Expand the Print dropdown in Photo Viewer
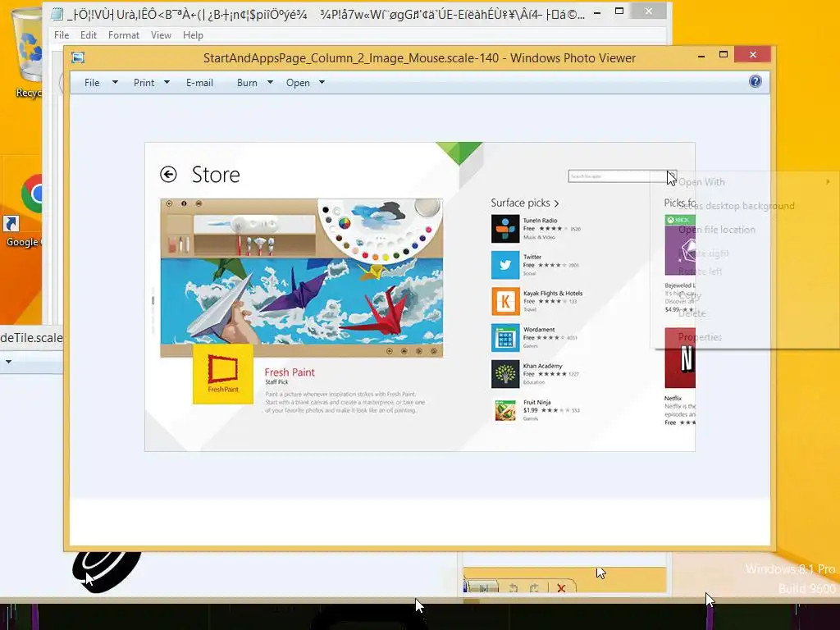Image resolution: width=840 pixels, height=630 pixels. tap(167, 83)
